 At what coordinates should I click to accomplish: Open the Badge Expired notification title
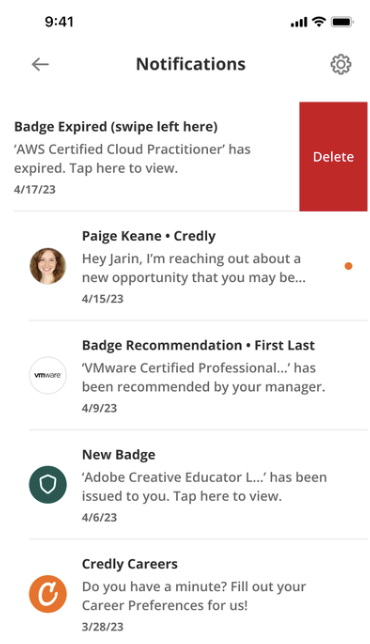coord(116,126)
